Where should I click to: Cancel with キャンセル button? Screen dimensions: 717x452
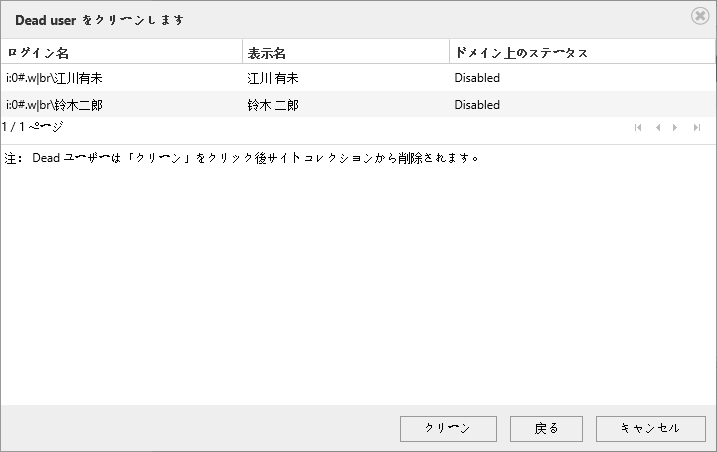coord(650,429)
